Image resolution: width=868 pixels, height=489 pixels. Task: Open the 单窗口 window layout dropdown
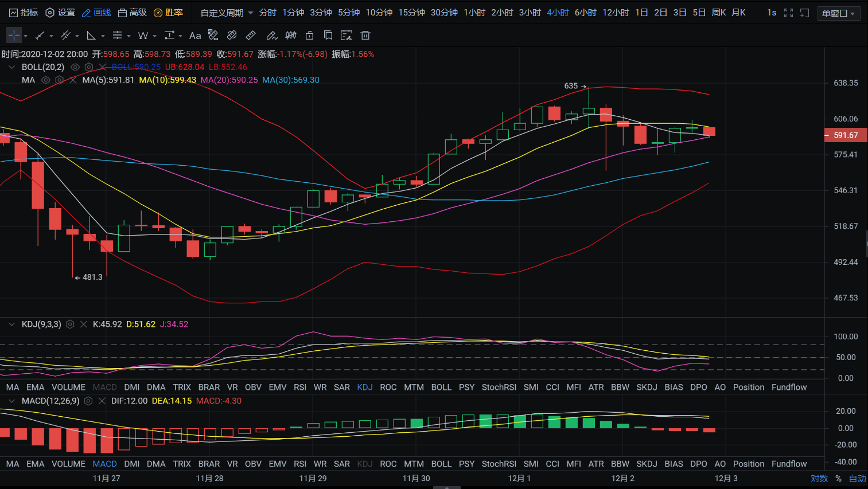pos(838,13)
